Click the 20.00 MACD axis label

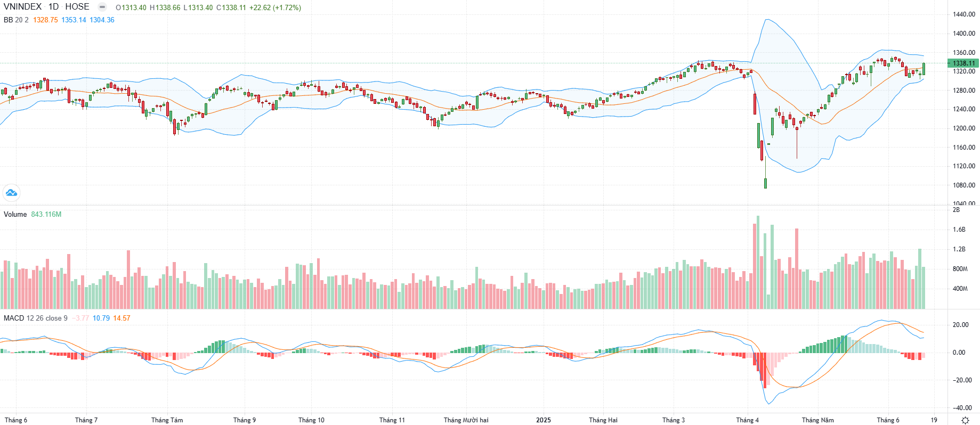tap(961, 325)
